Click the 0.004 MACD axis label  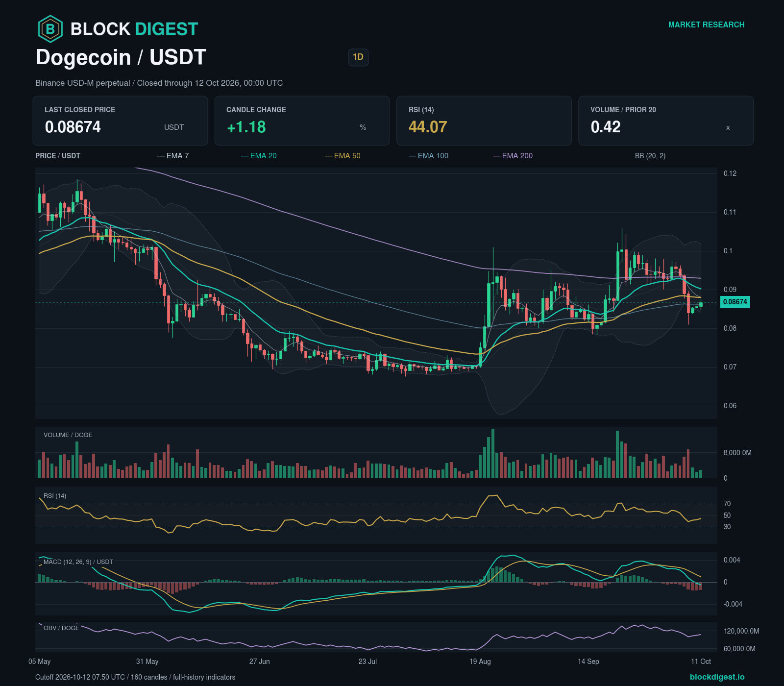tap(732, 560)
